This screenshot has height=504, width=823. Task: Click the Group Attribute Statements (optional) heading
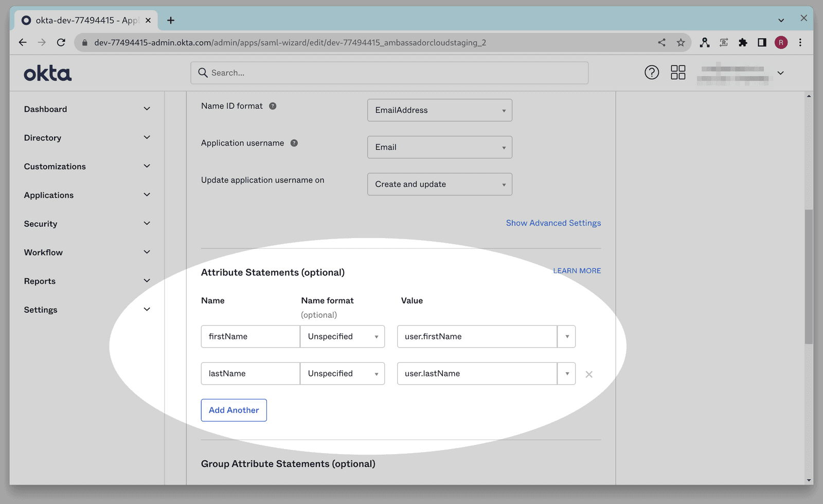point(288,464)
